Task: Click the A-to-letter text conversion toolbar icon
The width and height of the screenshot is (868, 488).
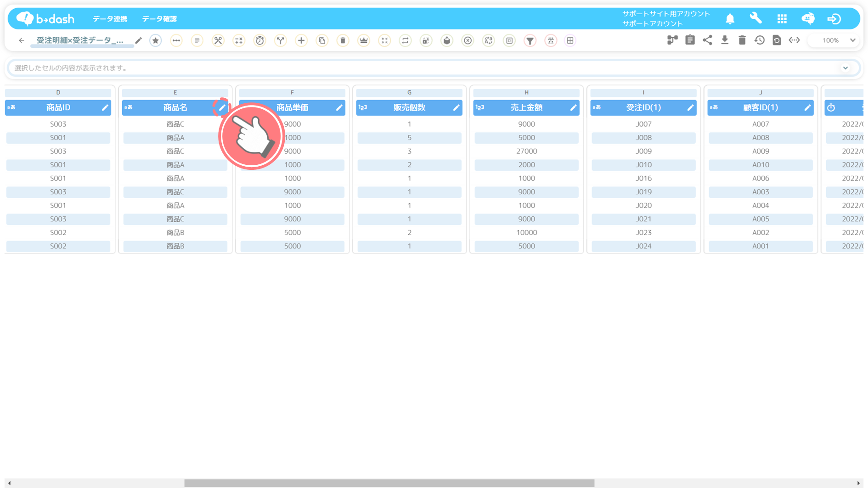Action: coord(488,40)
